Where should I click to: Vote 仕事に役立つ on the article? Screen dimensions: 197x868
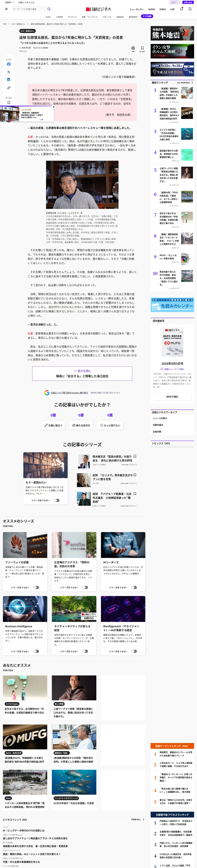[x=54, y=425]
